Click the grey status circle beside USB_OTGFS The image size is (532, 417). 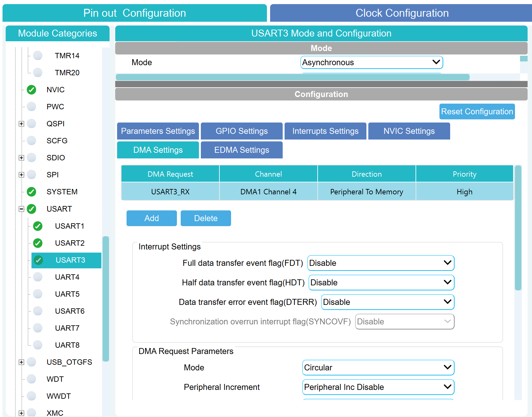31,362
